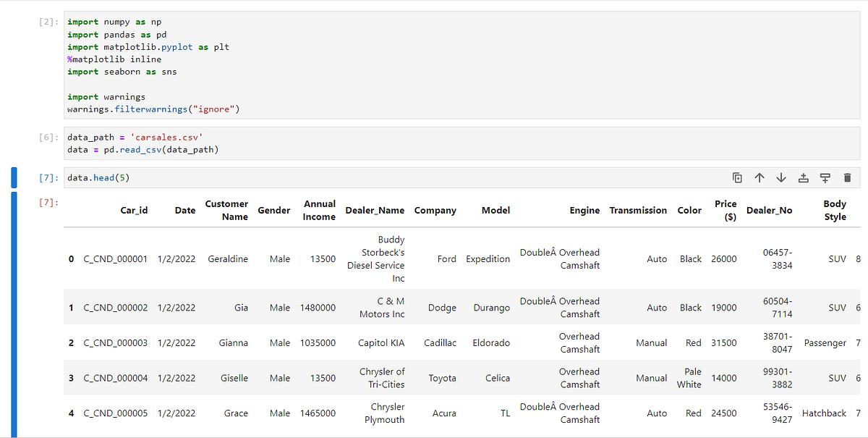Insert a new cell above
Image resolution: width=868 pixels, height=438 pixels.
tap(803, 177)
